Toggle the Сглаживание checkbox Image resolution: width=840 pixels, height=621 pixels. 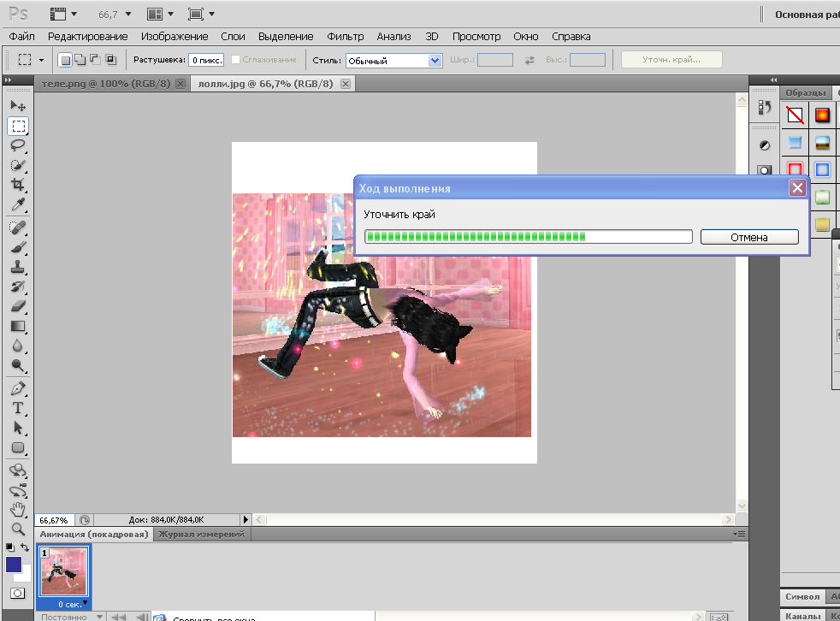coord(235,60)
